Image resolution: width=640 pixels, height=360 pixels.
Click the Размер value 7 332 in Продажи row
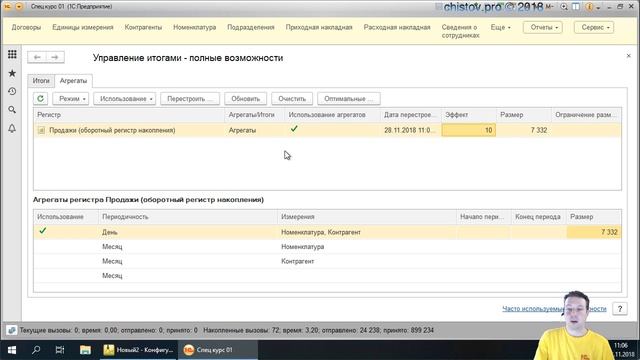[524, 130]
